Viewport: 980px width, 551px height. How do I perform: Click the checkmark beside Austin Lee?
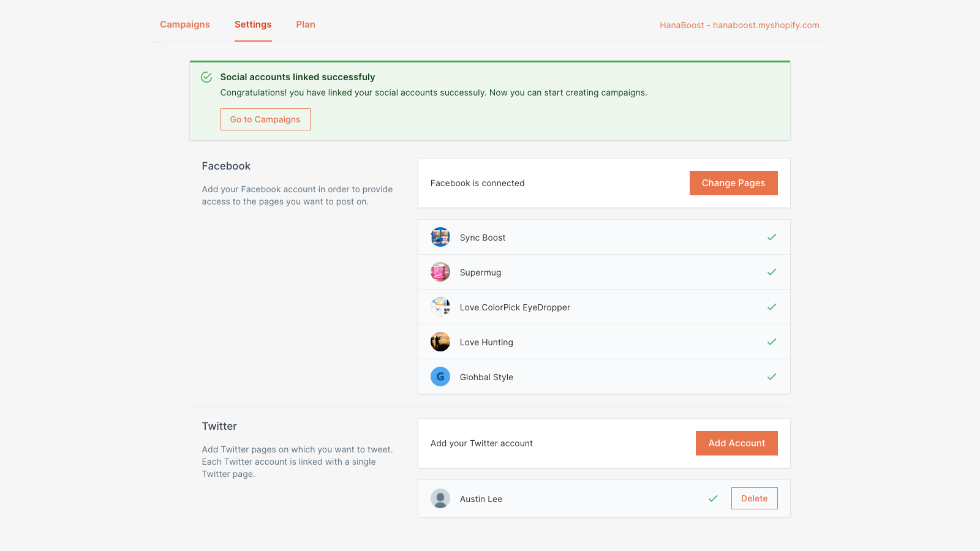[712, 498]
